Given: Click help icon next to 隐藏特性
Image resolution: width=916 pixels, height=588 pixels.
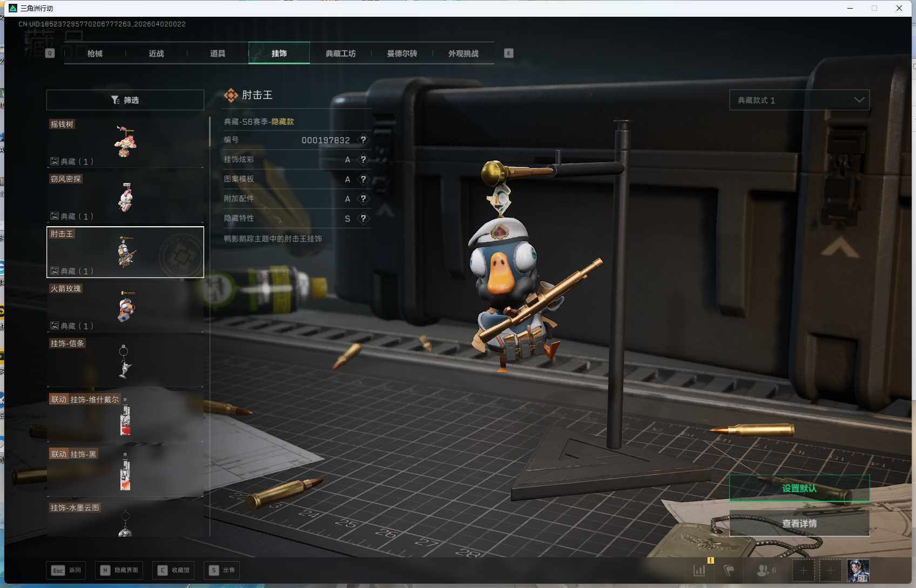Looking at the screenshot, I should (363, 218).
